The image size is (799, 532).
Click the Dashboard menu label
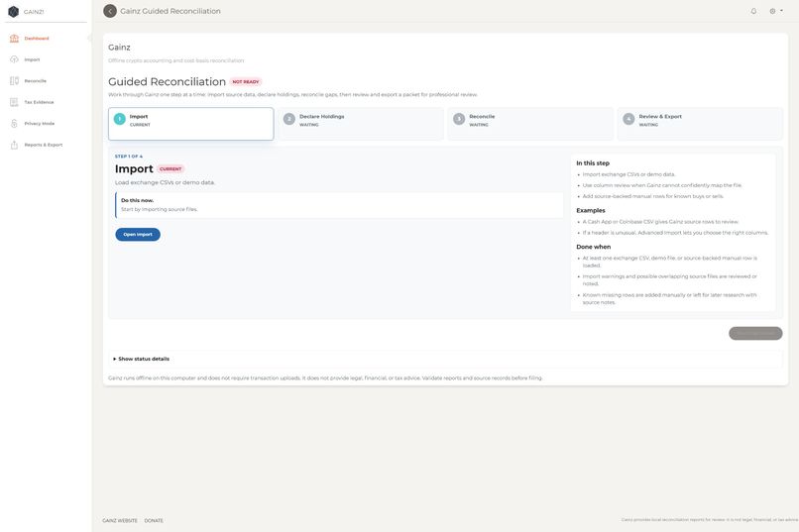pos(37,39)
